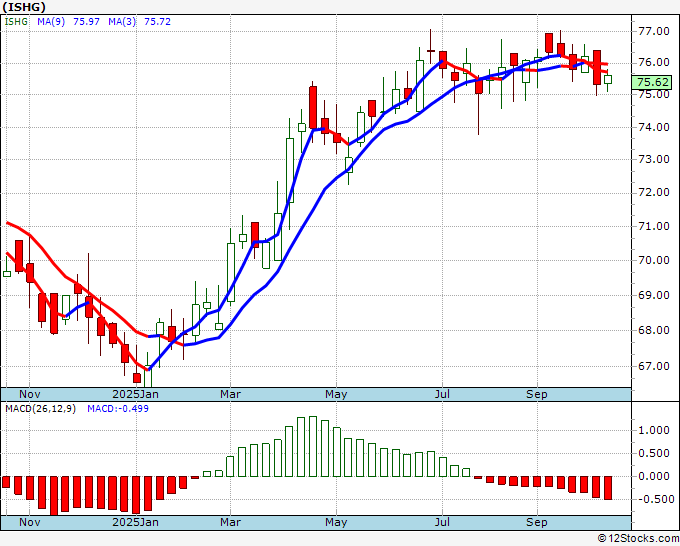
Task: Click the 1.000 MACD axis label
Action: click(x=654, y=430)
